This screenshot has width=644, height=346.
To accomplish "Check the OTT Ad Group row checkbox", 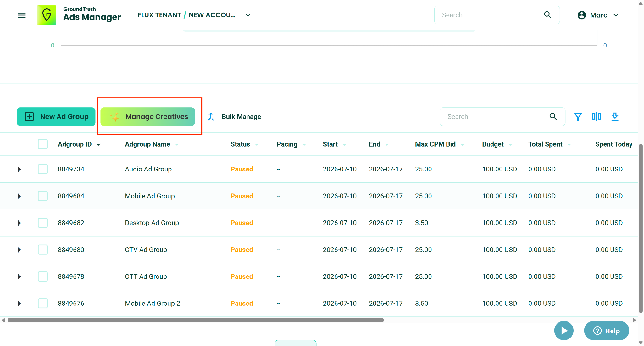I will [x=43, y=276].
